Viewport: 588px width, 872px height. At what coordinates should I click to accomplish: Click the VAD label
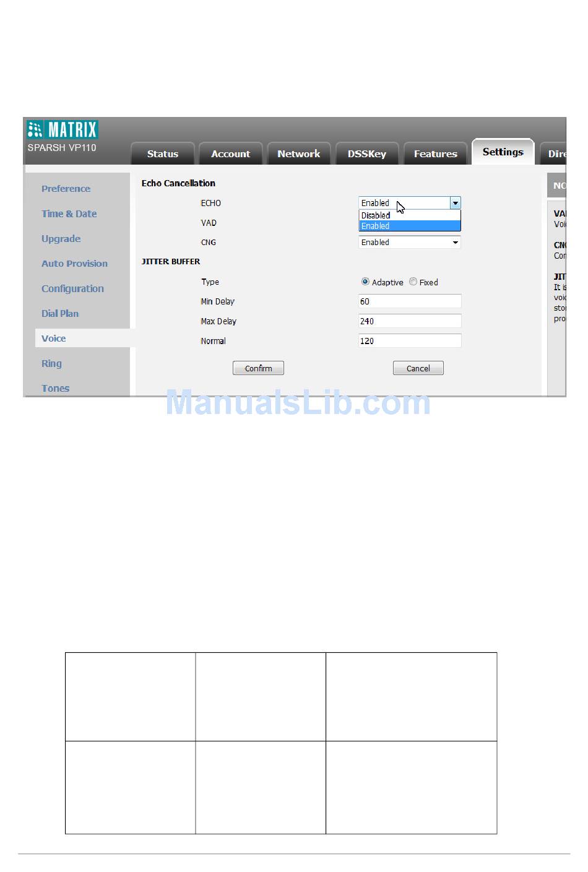pos(209,223)
